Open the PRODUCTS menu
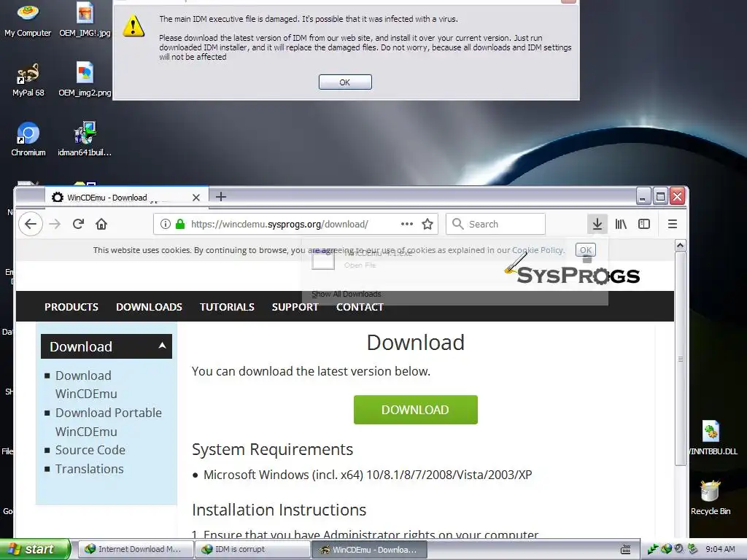Screen dimensions: 747x560 [71, 307]
